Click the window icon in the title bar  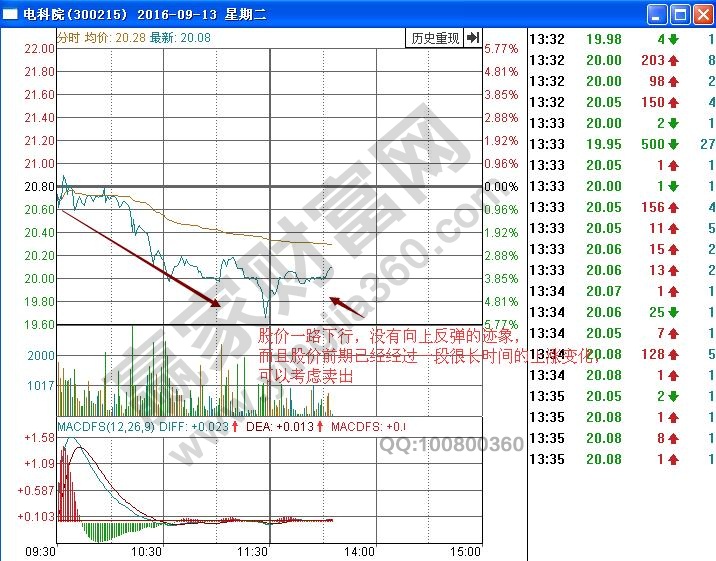[x=12, y=15]
